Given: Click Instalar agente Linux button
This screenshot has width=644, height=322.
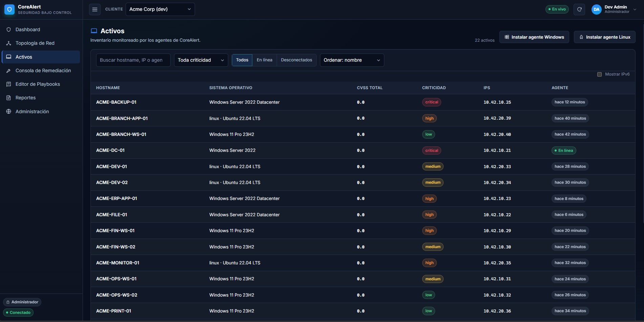Looking at the screenshot, I should [605, 37].
